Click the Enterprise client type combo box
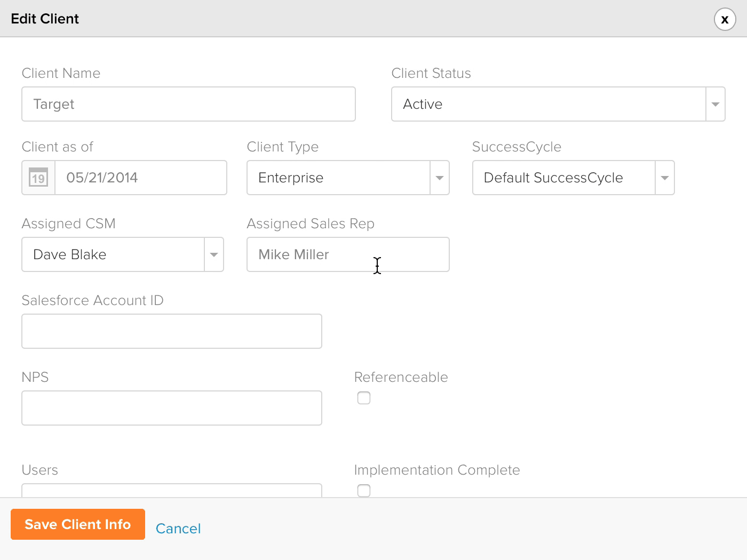Screen dimensions: 747x560 pos(338,178)
